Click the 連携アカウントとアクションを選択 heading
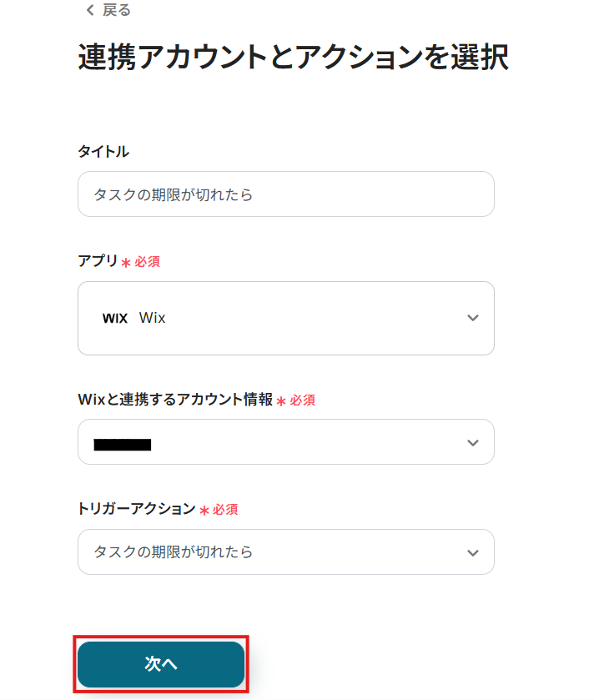 [x=293, y=58]
